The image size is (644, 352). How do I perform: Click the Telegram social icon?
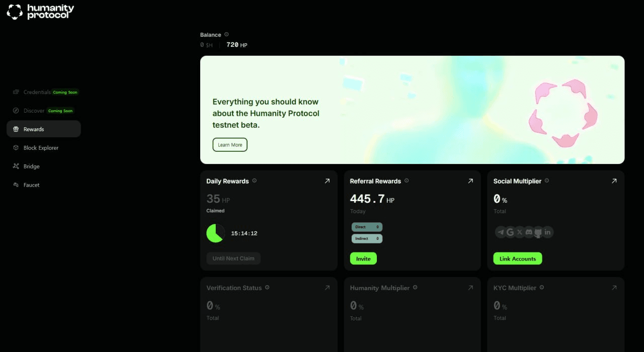pos(501,232)
